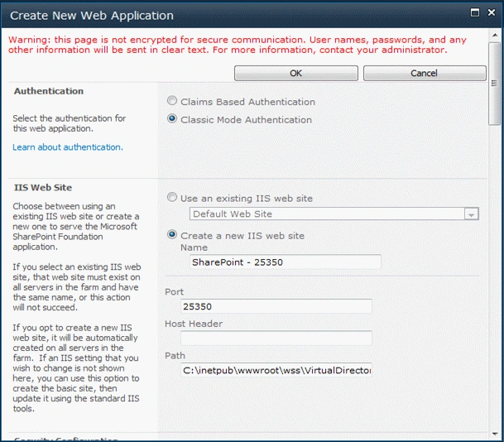
Task: Click the vertical scrollbar thumb
Action: [495, 84]
